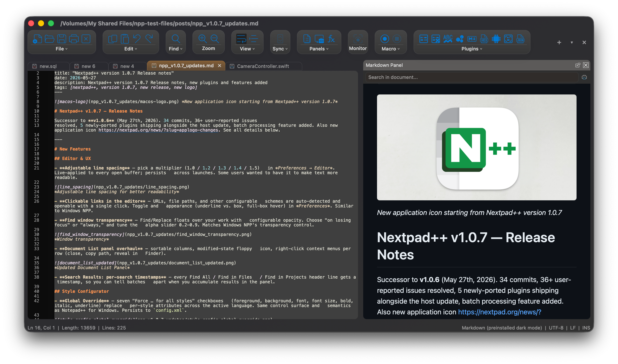Toggle the indent guide icon in View
This screenshot has height=364, width=618.
(254, 39)
